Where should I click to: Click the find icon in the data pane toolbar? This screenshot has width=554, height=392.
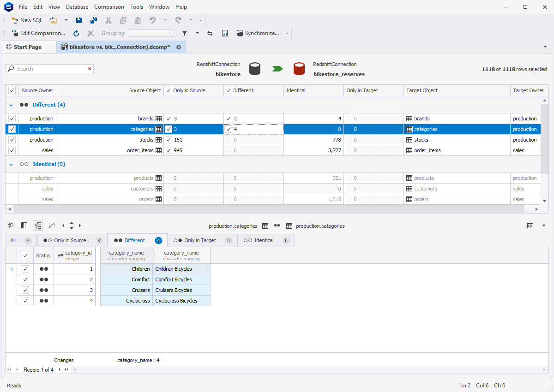11,226
